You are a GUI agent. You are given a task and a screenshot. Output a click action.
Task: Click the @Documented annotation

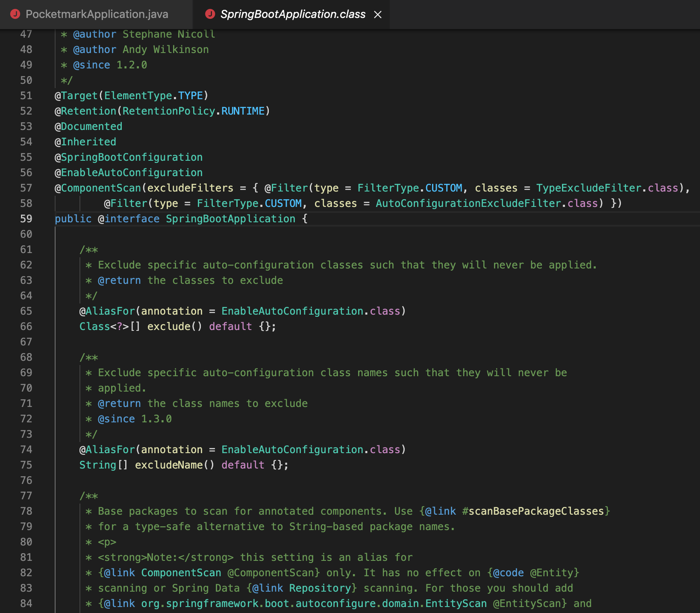(x=88, y=127)
